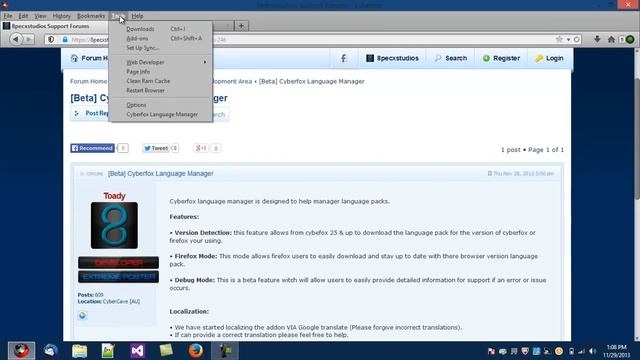Viewport: 640px width, 360px height.
Task: Click the browser Forward arrow button
Action: pos(28,40)
